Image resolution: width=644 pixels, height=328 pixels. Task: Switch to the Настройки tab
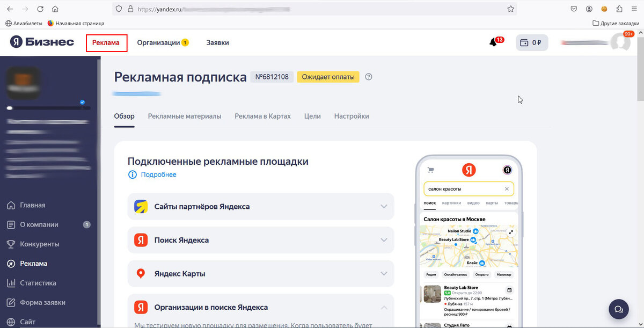(352, 115)
